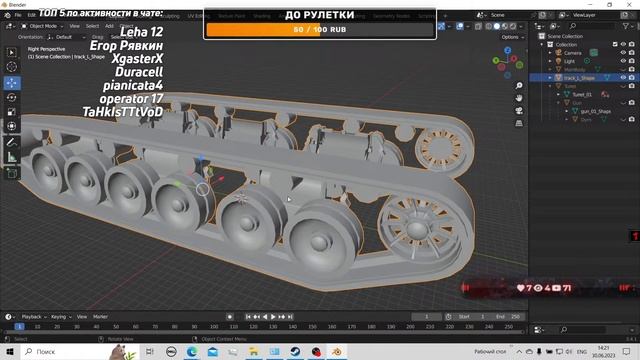Viewport: 640px width, 360px height.
Task: Hide the Light object with its eye icon
Action: coord(623,61)
